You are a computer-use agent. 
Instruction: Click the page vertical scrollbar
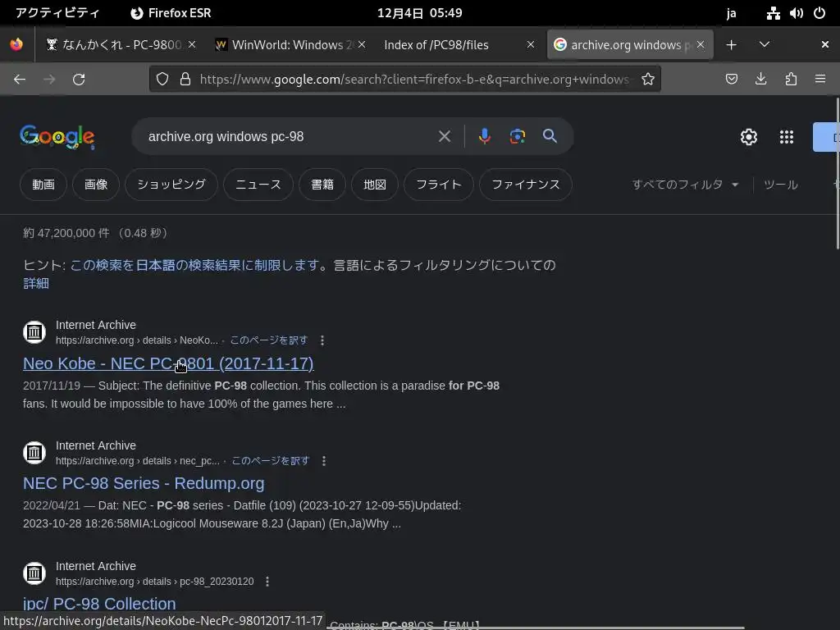pyautogui.click(x=837, y=174)
